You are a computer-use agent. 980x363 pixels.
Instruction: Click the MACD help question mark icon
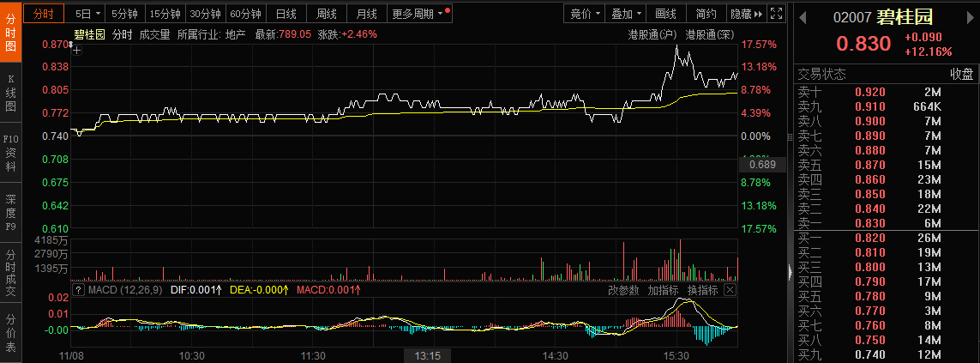coord(78,290)
